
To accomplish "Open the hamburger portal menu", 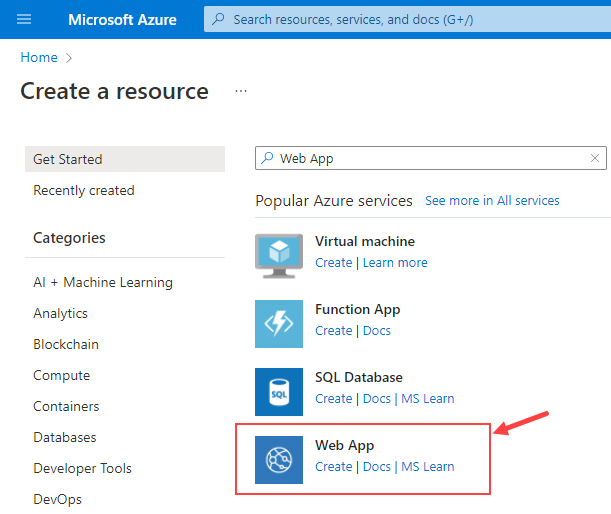I will point(24,19).
